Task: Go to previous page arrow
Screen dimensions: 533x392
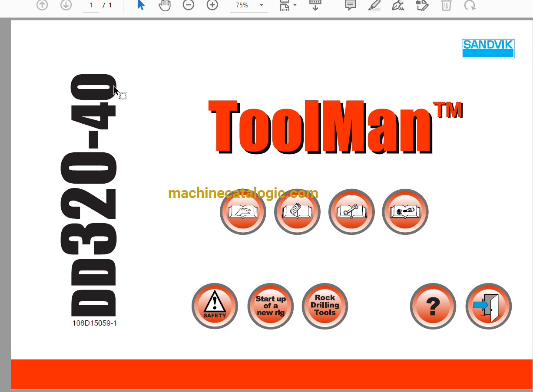Action: (42, 5)
